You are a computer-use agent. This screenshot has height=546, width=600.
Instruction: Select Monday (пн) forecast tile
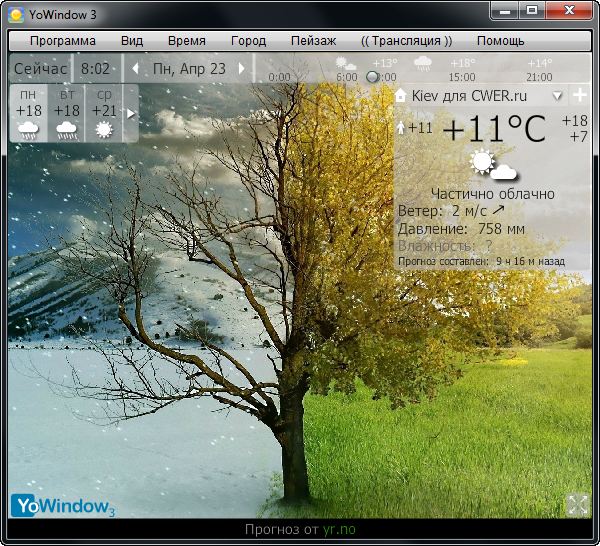click(29, 113)
